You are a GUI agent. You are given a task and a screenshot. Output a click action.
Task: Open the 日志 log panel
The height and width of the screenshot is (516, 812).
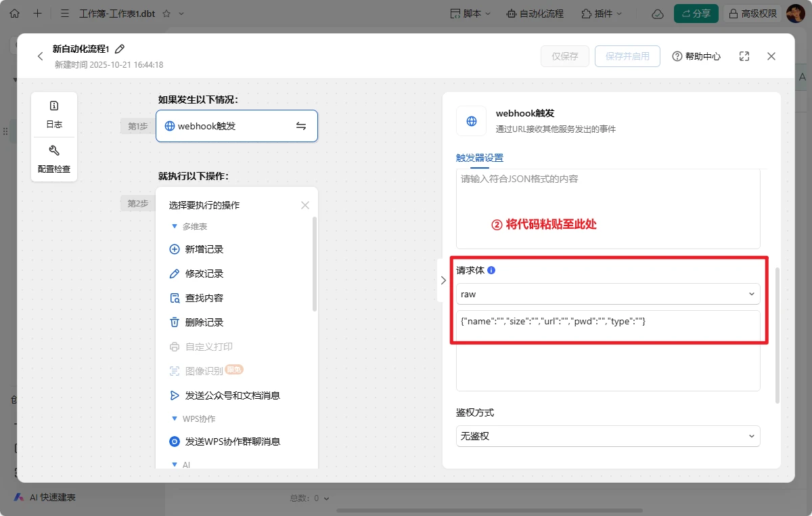click(54, 114)
